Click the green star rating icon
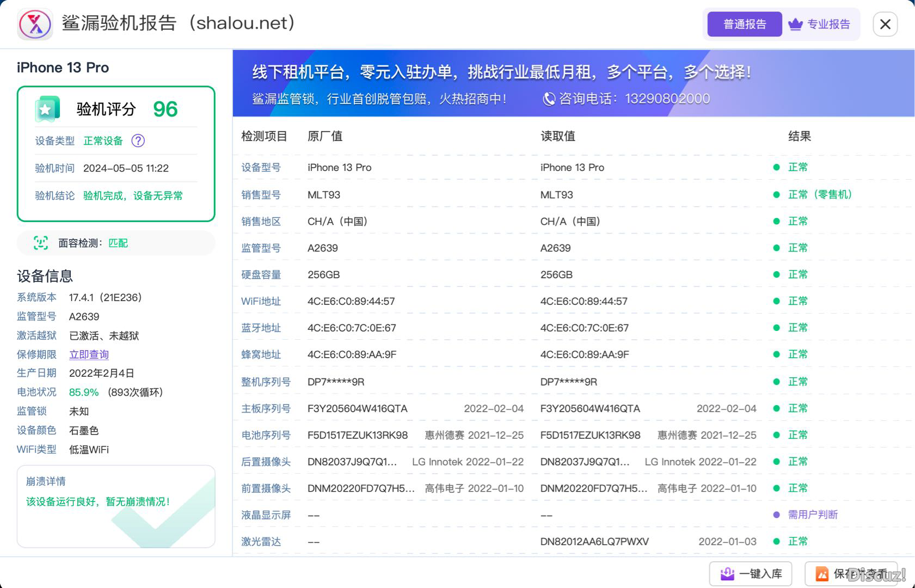The height and width of the screenshot is (588, 915). (47, 109)
